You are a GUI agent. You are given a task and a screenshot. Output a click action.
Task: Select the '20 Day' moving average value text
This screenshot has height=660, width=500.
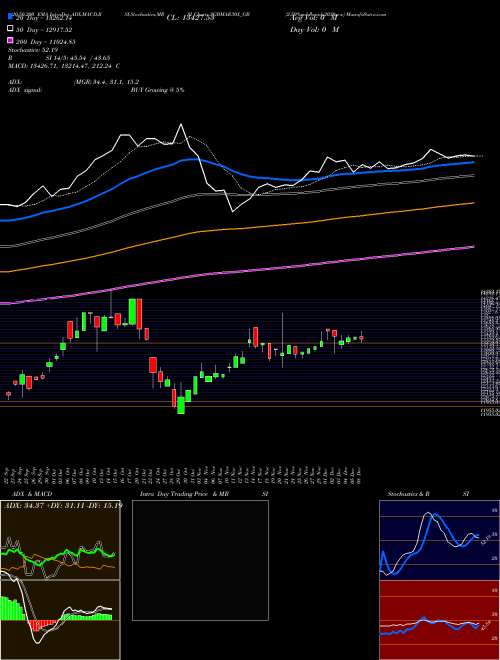click(45, 18)
